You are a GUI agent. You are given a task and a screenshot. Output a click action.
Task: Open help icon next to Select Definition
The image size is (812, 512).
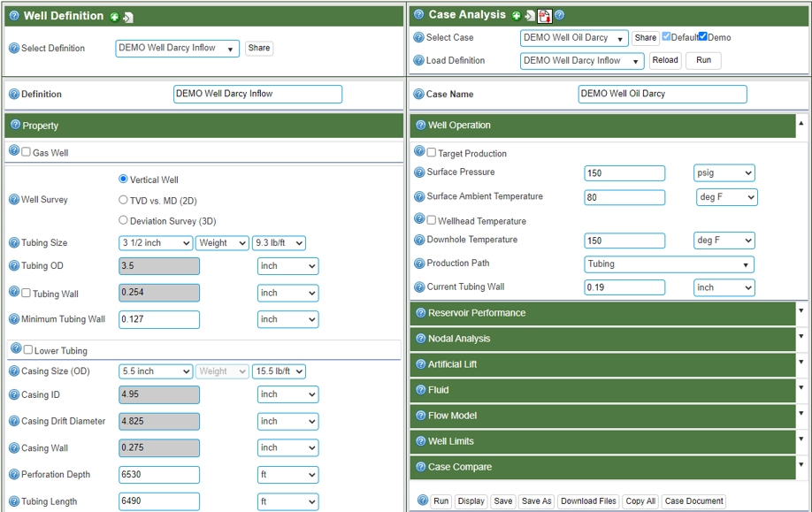pos(14,48)
